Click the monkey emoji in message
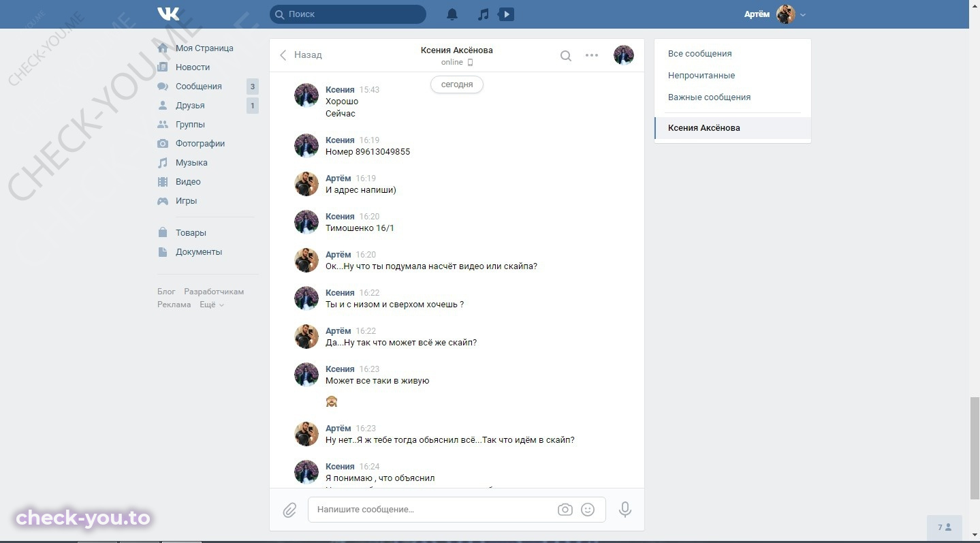 click(x=332, y=401)
